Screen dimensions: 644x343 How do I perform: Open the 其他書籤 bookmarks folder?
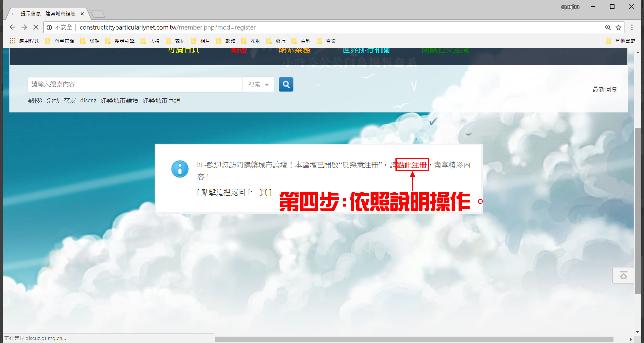click(x=621, y=41)
